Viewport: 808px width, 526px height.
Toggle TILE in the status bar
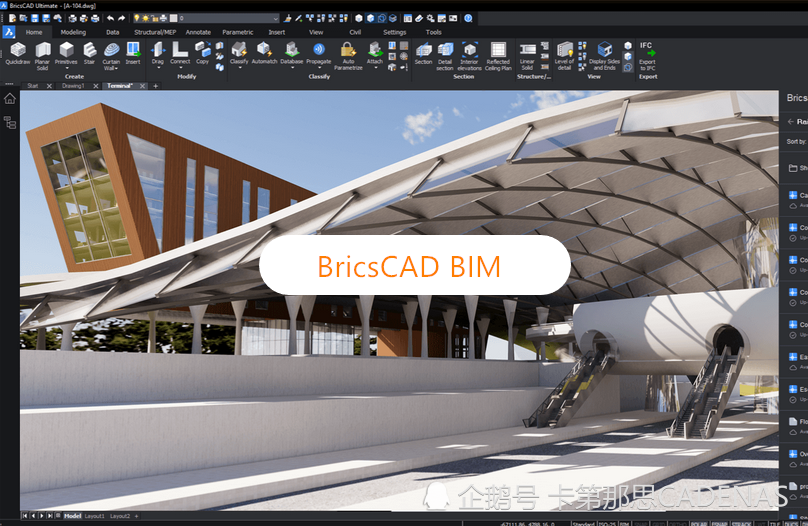[x=776, y=523]
